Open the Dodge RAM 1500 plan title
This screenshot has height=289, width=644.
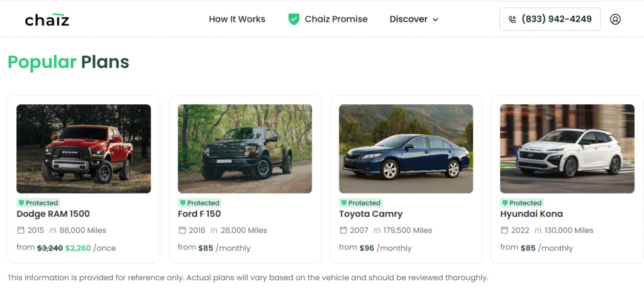click(53, 214)
